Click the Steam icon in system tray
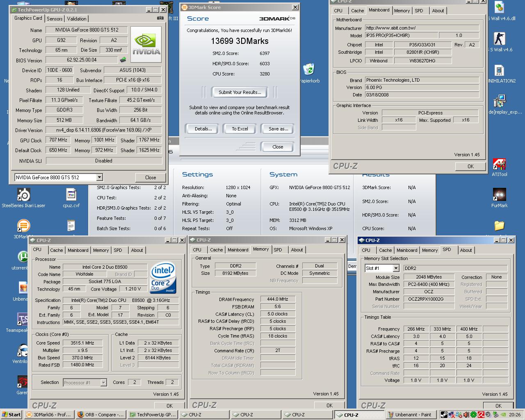 (444, 415)
